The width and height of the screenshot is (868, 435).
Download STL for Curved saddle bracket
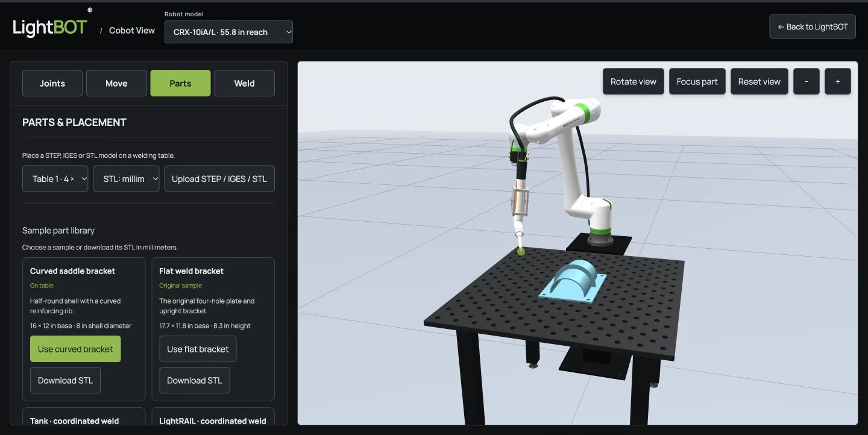click(x=65, y=380)
